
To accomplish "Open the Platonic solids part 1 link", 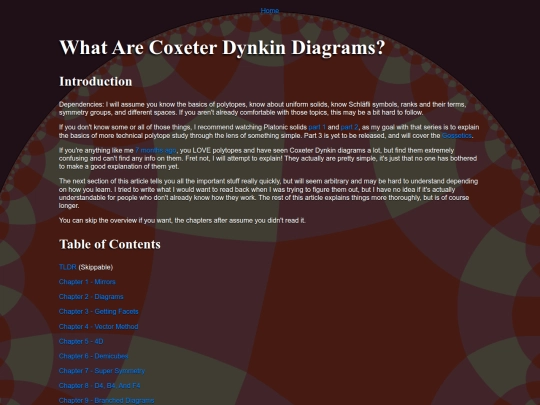I will pos(317,127).
